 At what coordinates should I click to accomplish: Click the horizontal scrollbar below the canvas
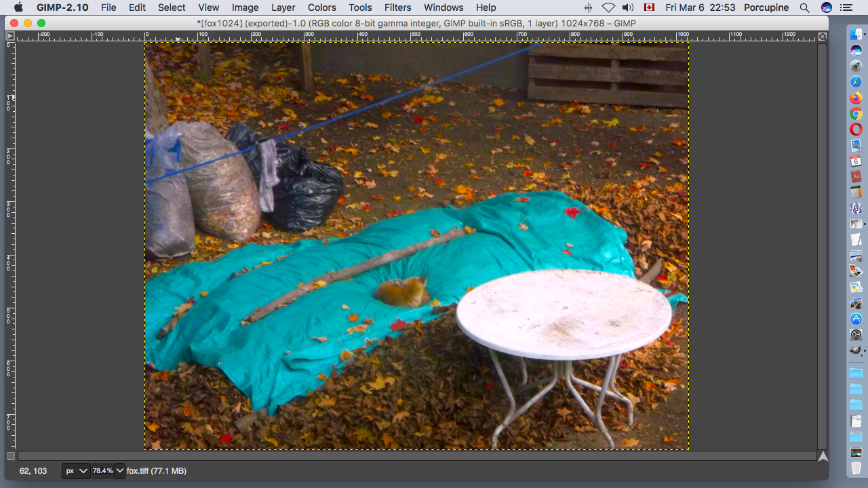pyautogui.click(x=417, y=456)
